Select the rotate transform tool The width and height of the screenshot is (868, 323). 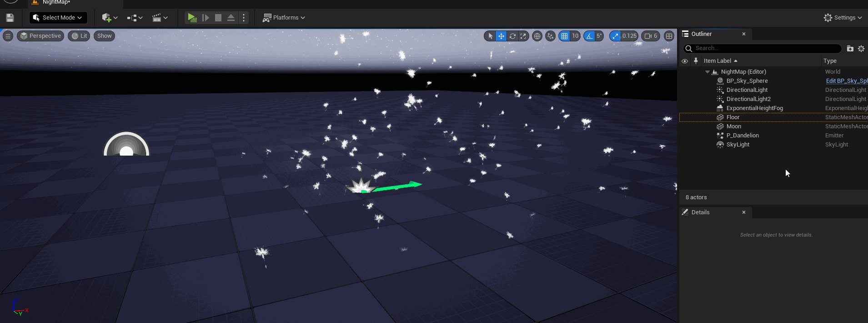point(512,36)
